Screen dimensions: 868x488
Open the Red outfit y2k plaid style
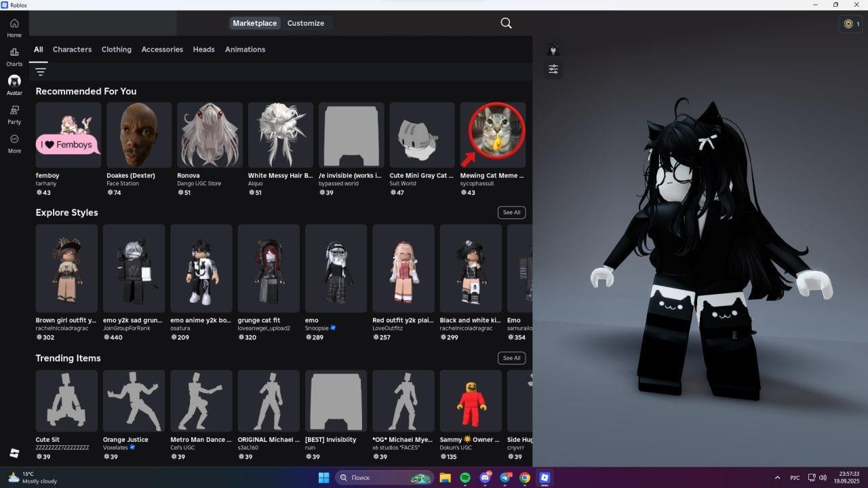403,269
